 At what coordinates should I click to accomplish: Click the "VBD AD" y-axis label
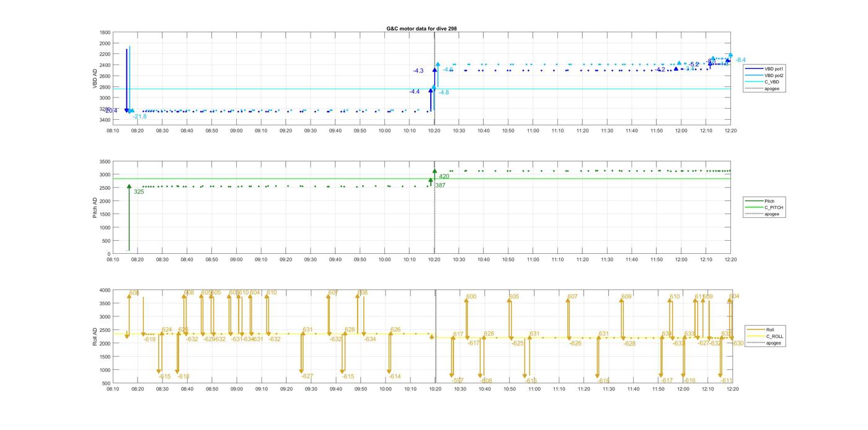pyautogui.click(x=95, y=78)
